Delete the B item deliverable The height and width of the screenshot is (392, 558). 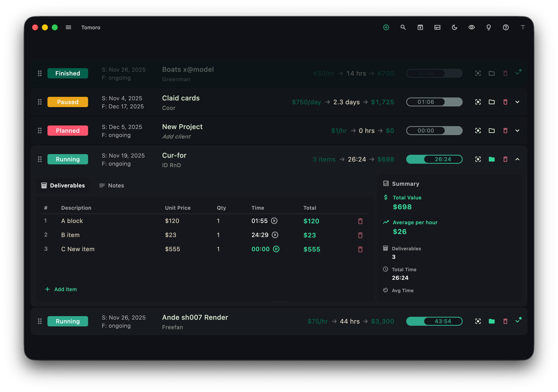(360, 235)
